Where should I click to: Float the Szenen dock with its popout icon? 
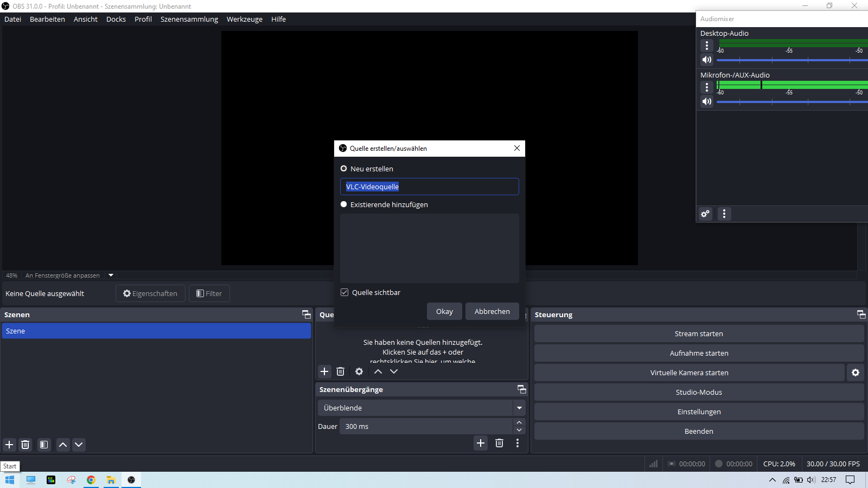(307, 314)
